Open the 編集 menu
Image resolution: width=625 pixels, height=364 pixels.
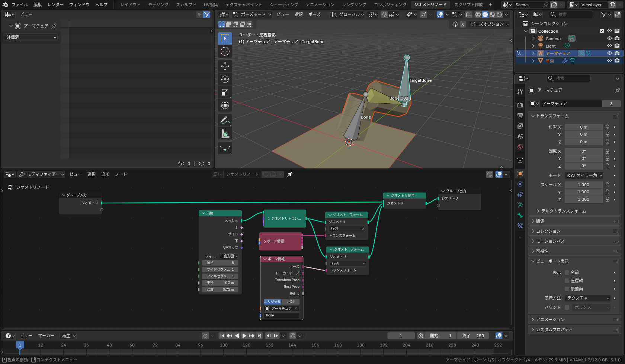point(38,5)
